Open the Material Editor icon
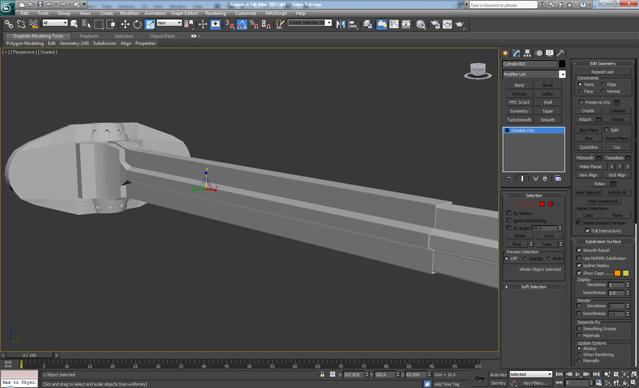Image resolution: width=639 pixels, height=388 pixels. coord(421,24)
